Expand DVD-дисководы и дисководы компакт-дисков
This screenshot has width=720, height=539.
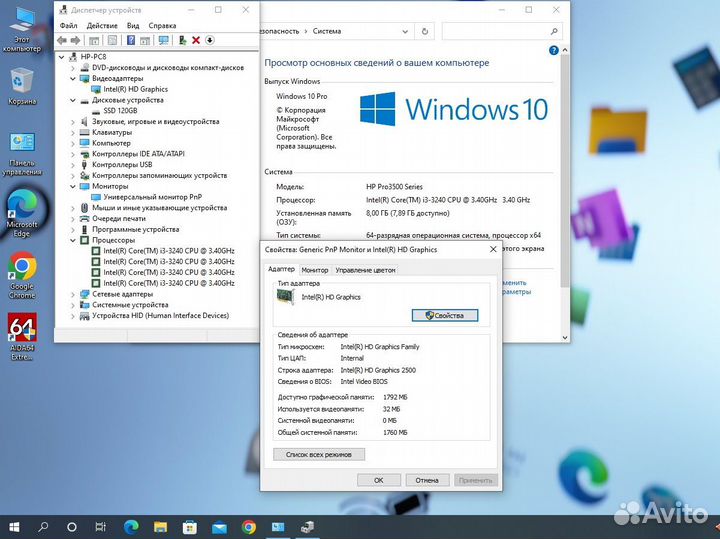pyautogui.click(x=73, y=68)
